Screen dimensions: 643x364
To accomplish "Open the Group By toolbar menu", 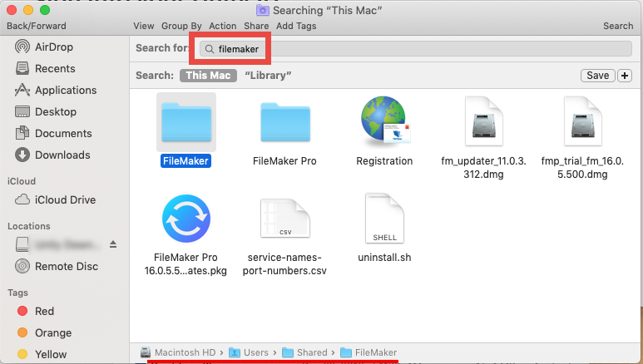I will click(x=181, y=26).
